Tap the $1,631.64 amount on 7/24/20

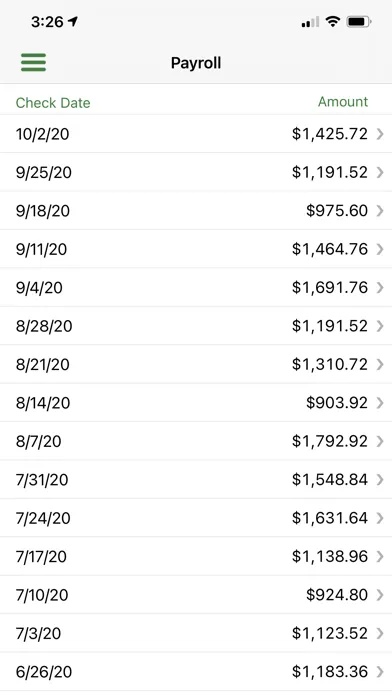(330, 518)
